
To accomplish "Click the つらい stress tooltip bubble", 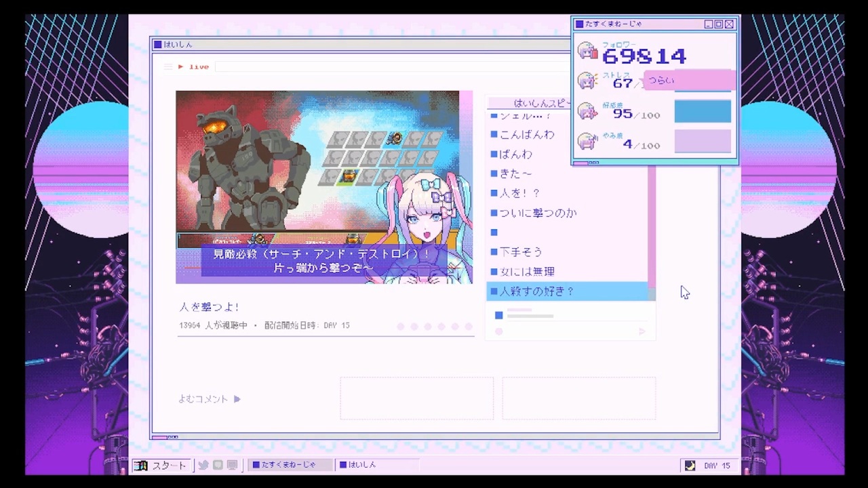I will pos(689,80).
